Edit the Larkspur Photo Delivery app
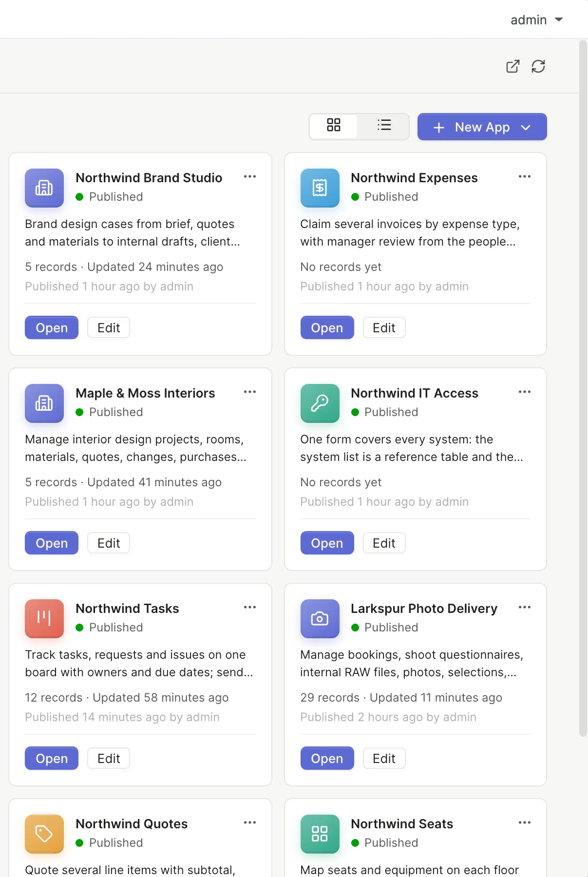The image size is (588, 877). point(384,759)
